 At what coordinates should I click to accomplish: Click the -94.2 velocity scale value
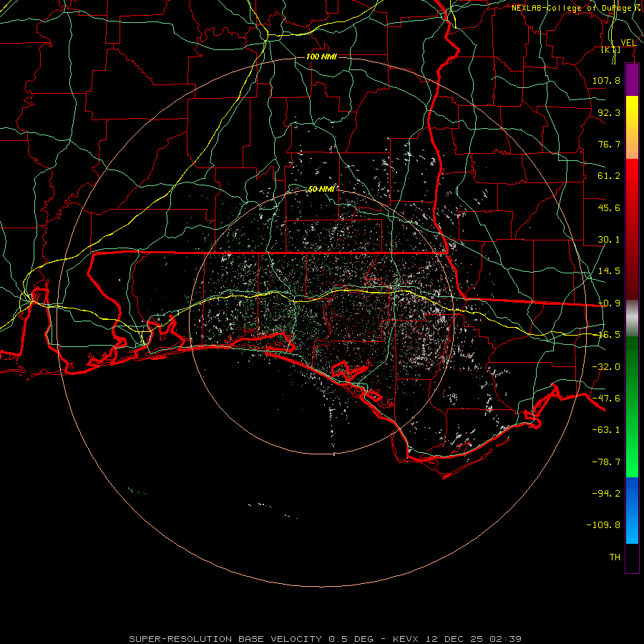click(606, 493)
